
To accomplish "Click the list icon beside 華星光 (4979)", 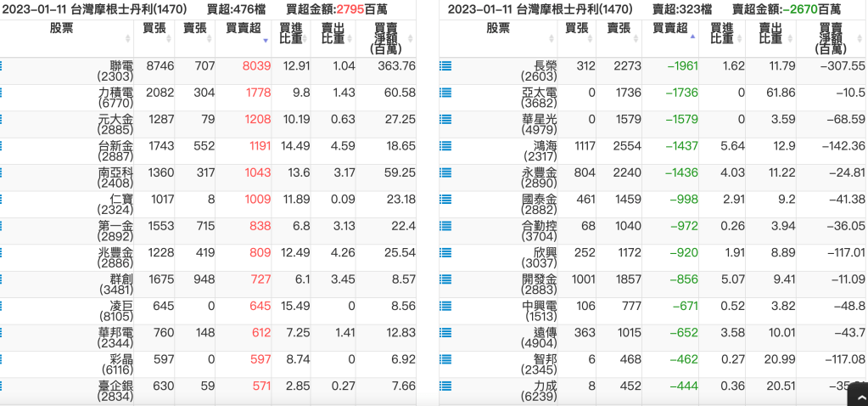I will pyautogui.click(x=445, y=119).
